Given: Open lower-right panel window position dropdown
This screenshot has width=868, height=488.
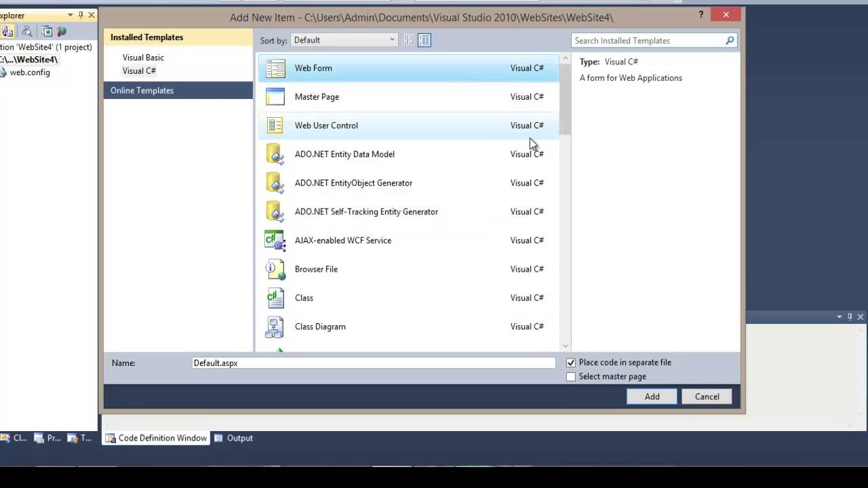Looking at the screenshot, I should (x=840, y=317).
